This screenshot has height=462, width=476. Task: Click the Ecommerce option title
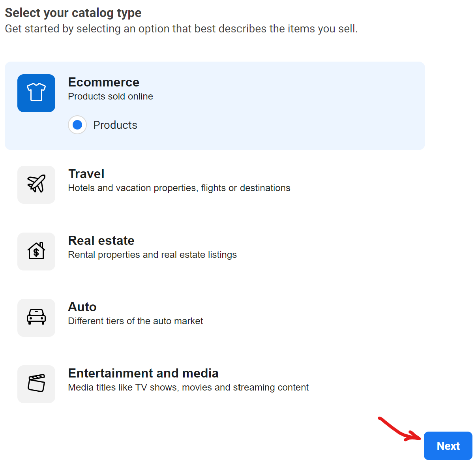[x=103, y=82]
